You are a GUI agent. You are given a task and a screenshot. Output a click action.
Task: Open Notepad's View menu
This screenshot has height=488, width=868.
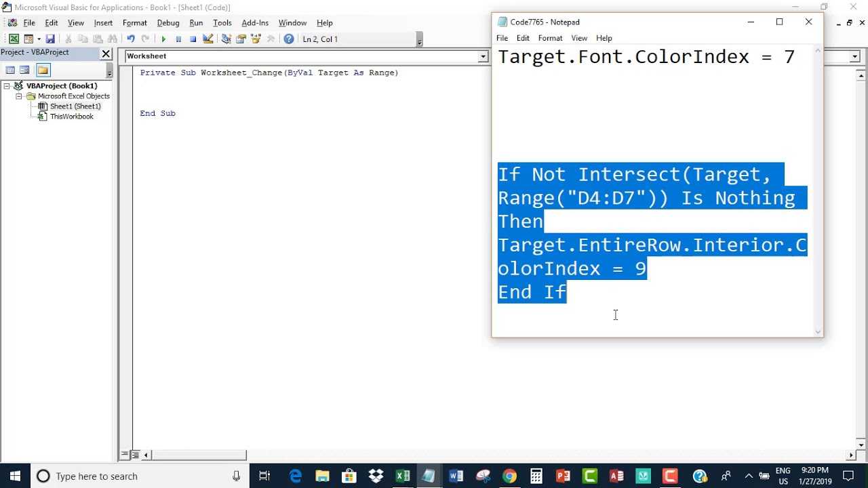pos(579,38)
